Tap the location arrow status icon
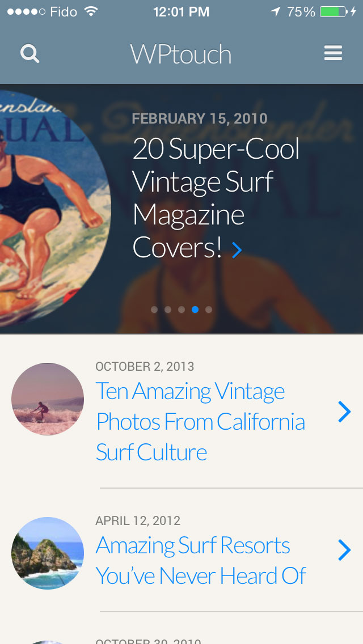 coord(275,12)
